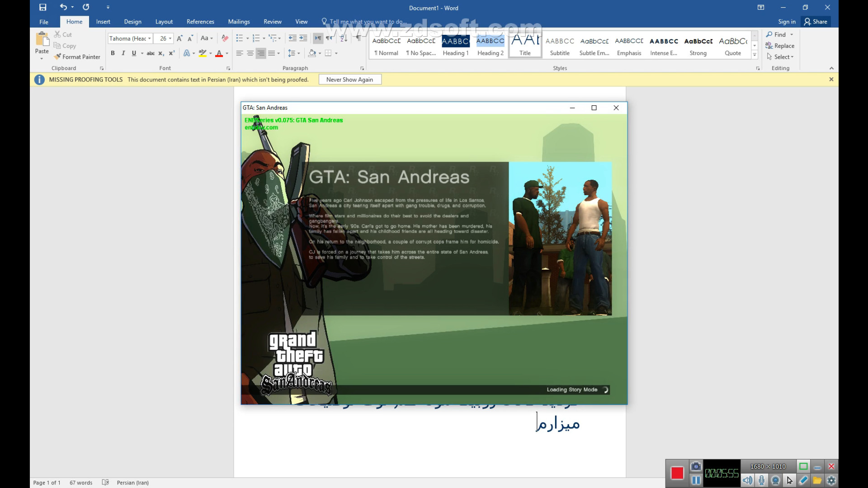Toggle recorder mouse cursor capture
This screenshot has height=488, width=868.
click(789, 480)
